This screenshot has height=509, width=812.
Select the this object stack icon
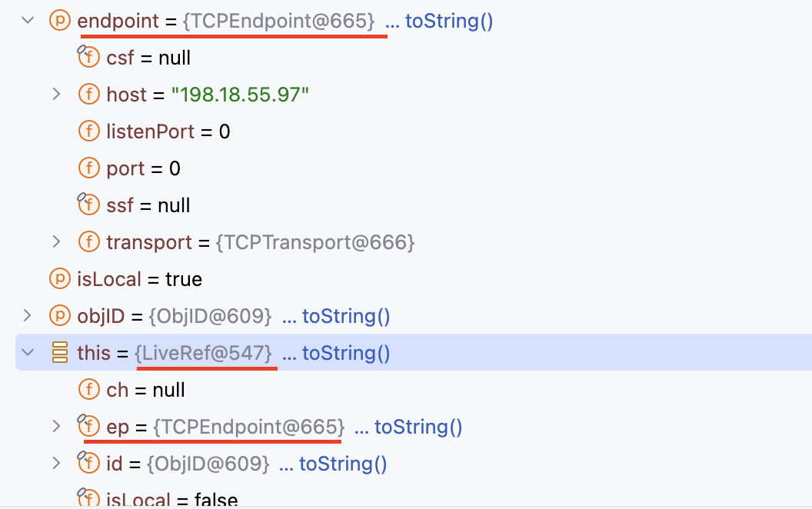point(60,352)
